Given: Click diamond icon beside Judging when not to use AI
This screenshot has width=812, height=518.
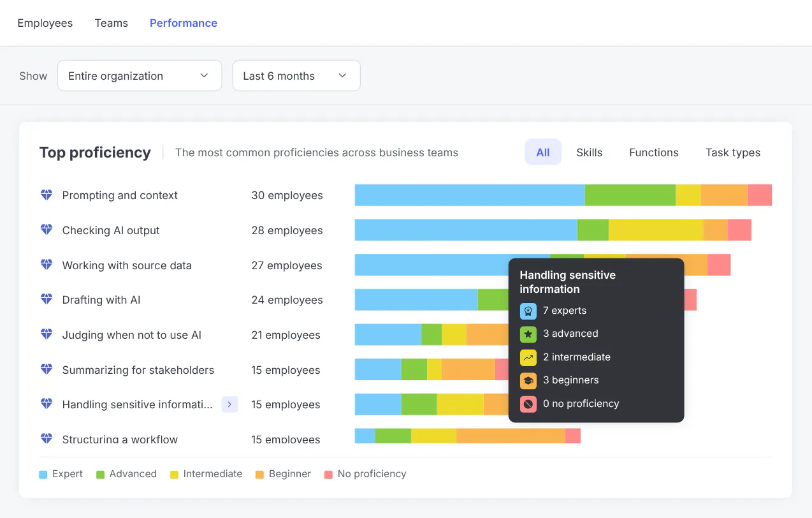Looking at the screenshot, I should click(x=47, y=334).
